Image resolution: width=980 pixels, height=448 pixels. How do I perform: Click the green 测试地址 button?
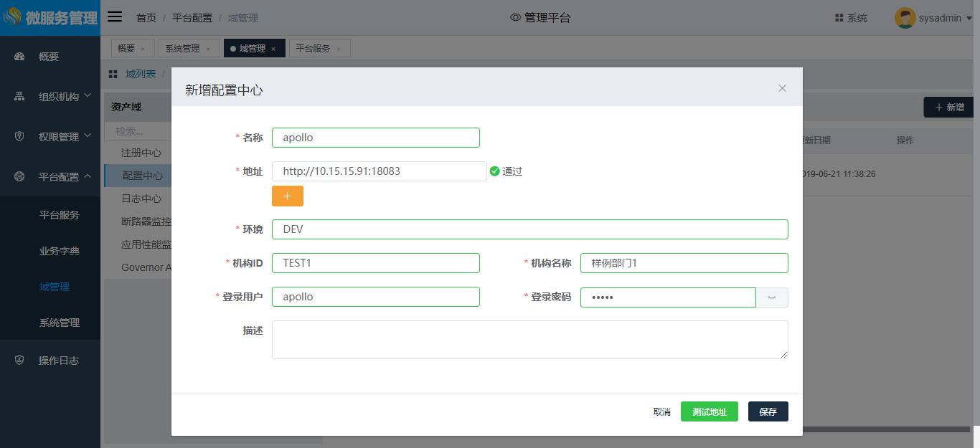click(709, 411)
